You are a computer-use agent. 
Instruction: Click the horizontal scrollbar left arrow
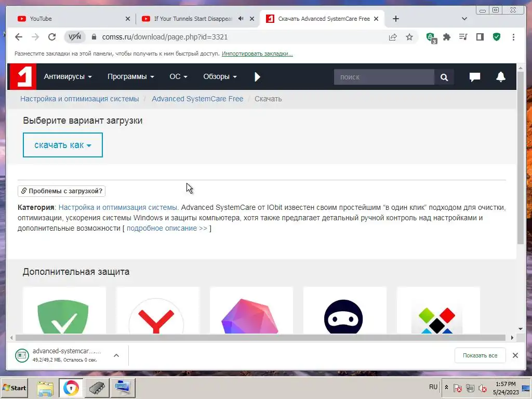click(x=11, y=338)
